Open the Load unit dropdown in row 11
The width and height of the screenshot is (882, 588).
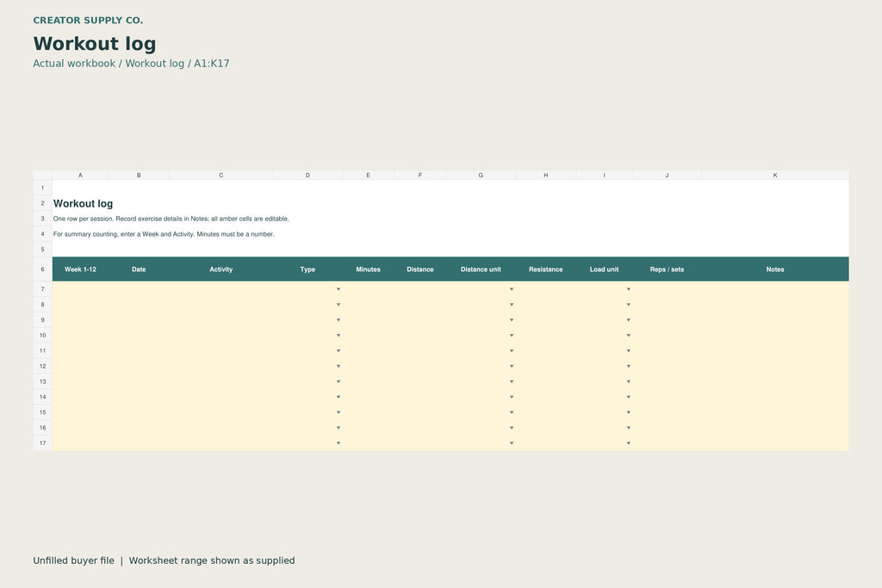pyautogui.click(x=628, y=350)
